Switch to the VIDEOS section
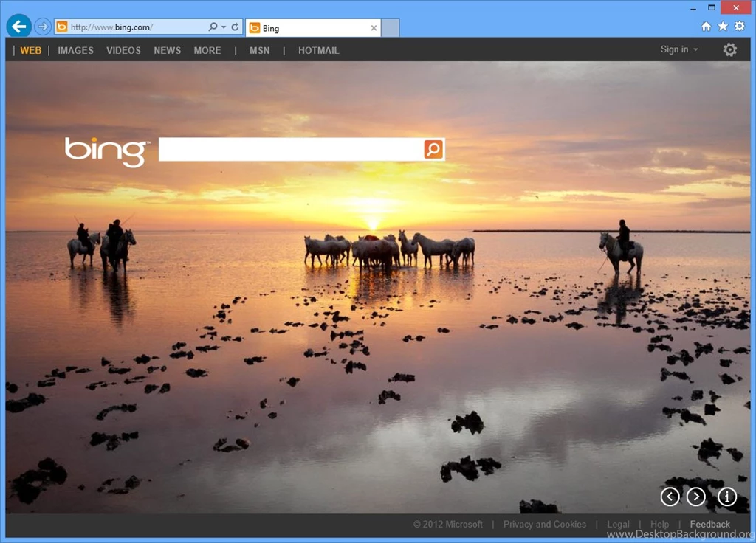 [123, 50]
